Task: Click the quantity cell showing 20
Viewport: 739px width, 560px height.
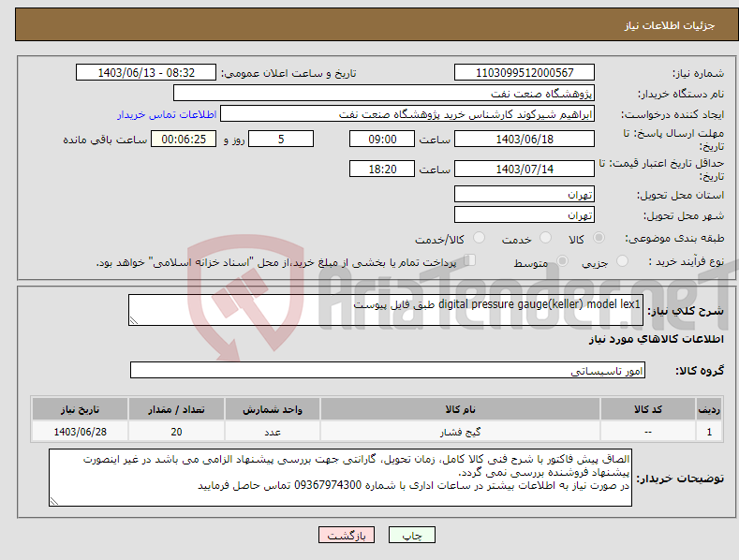Action: 176,432
